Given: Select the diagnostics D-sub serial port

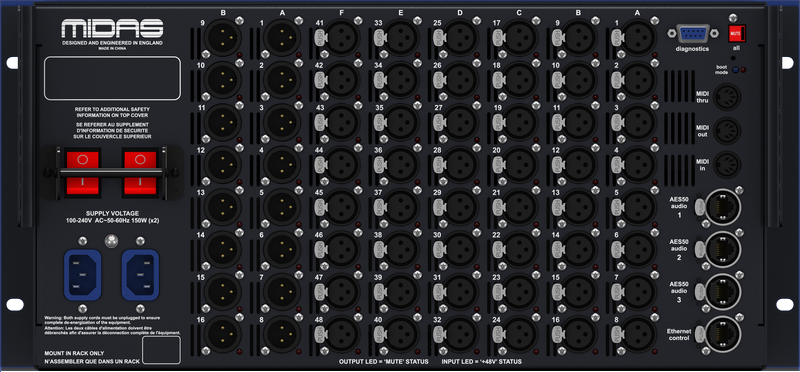Looking at the screenshot, I should click(x=692, y=34).
